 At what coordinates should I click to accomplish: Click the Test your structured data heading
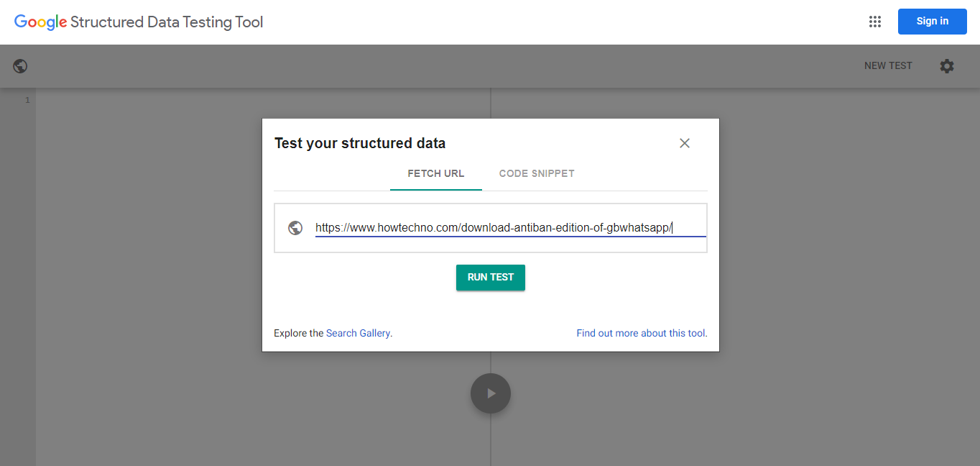(360, 143)
